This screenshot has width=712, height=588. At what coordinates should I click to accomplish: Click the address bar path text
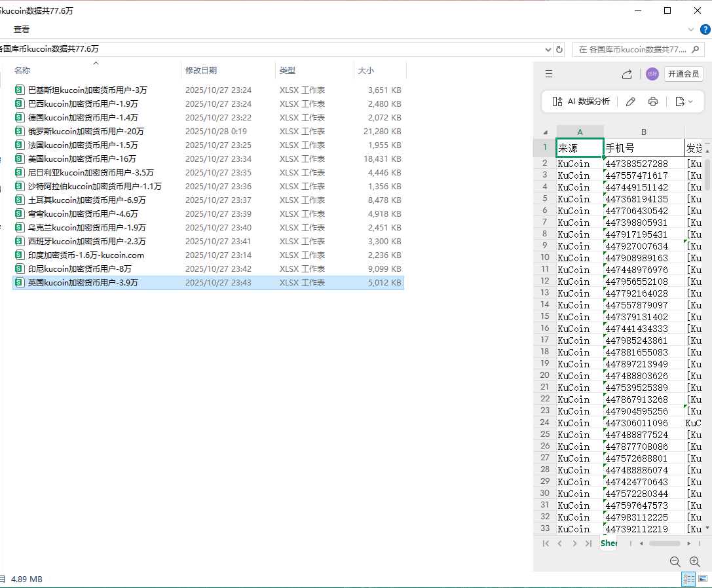coord(49,49)
